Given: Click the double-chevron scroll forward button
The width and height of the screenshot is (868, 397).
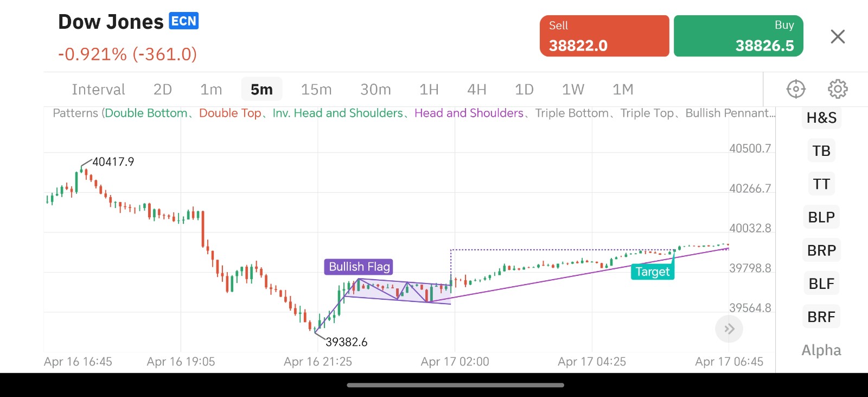Looking at the screenshot, I should 729,329.
